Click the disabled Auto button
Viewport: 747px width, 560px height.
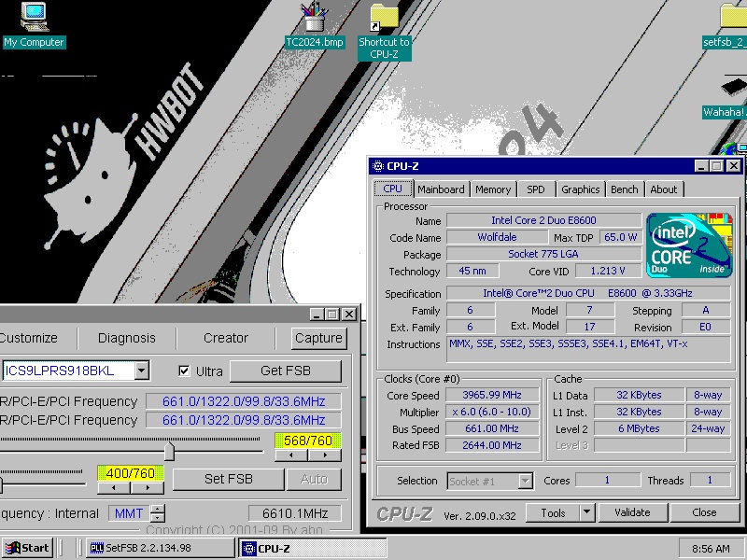point(314,479)
